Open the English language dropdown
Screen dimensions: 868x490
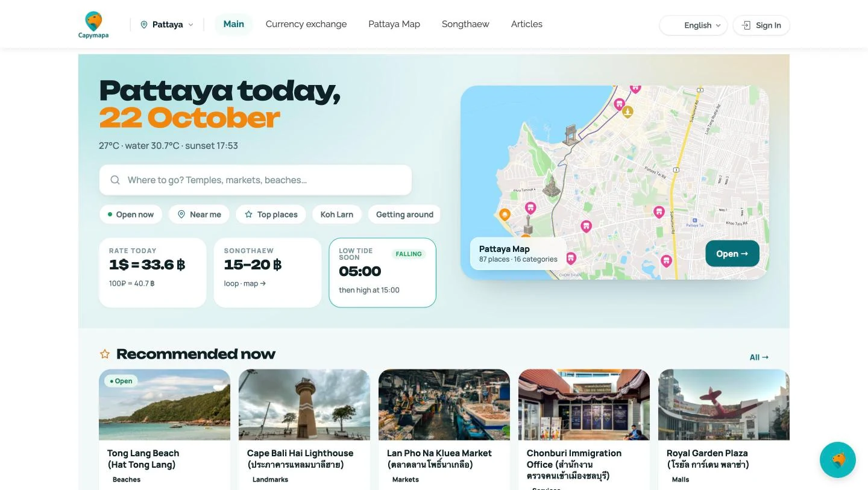tap(693, 25)
